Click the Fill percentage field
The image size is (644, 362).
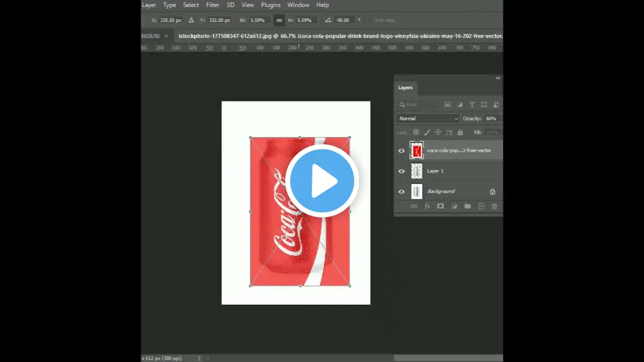point(492,132)
